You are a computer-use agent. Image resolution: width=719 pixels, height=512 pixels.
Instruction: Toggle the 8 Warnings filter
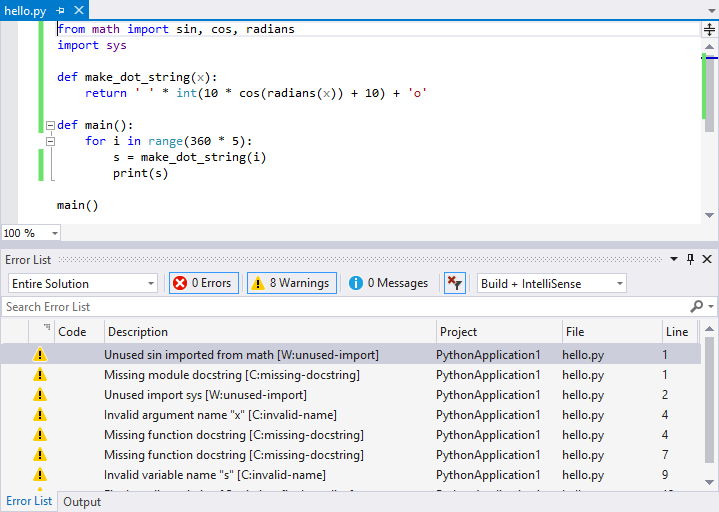pyautogui.click(x=291, y=283)
